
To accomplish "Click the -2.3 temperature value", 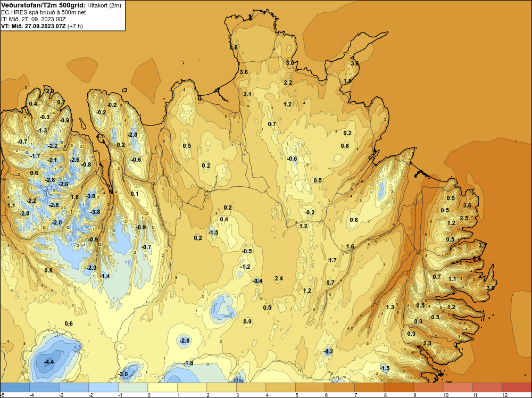I will pos(92,268).
